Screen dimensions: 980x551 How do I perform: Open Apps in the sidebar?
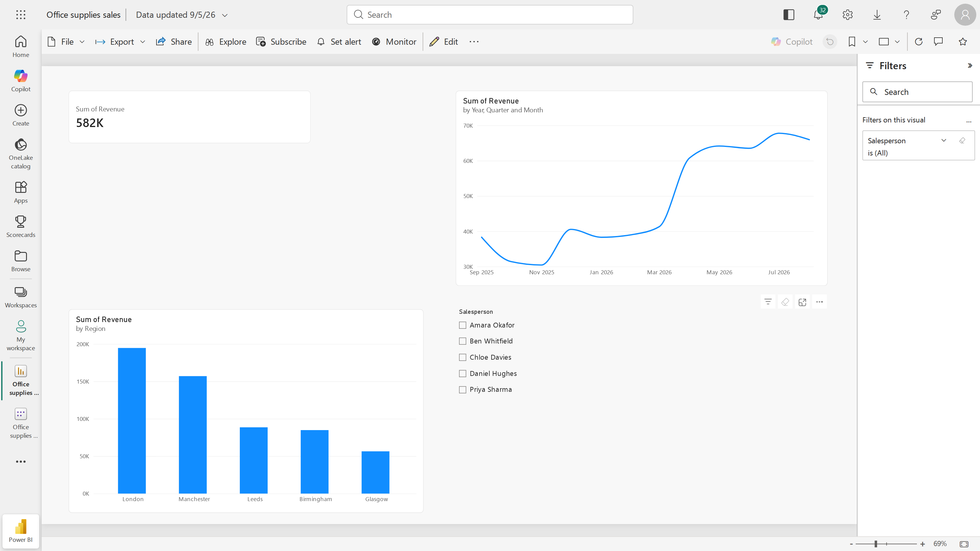pos(21,192)
